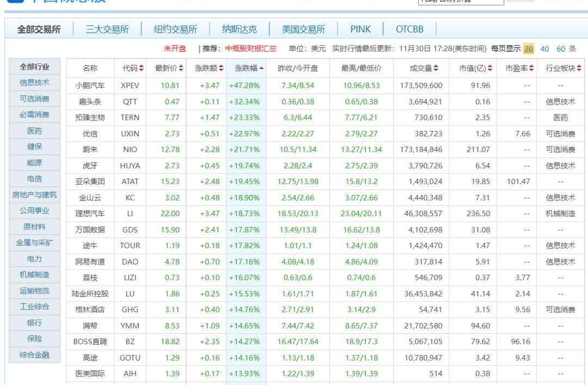
Task: Switch to 美国交易所 tab
Action: point(303,29)
